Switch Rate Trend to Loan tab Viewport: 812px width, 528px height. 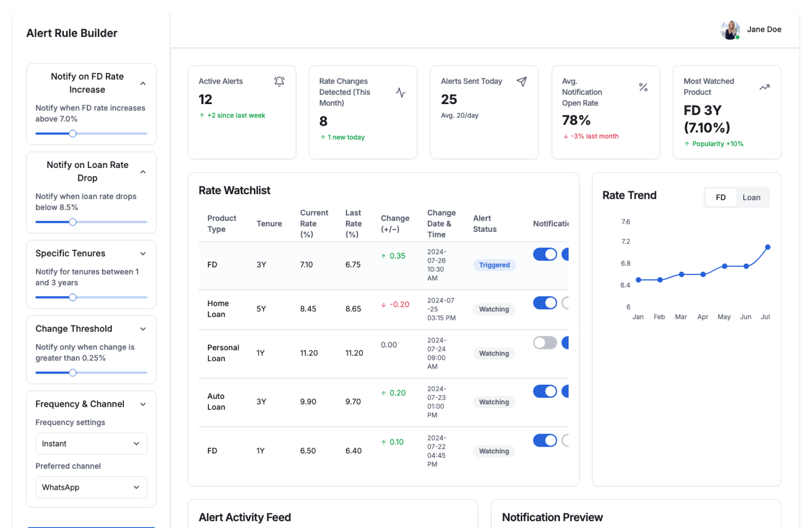pos(751,198)
